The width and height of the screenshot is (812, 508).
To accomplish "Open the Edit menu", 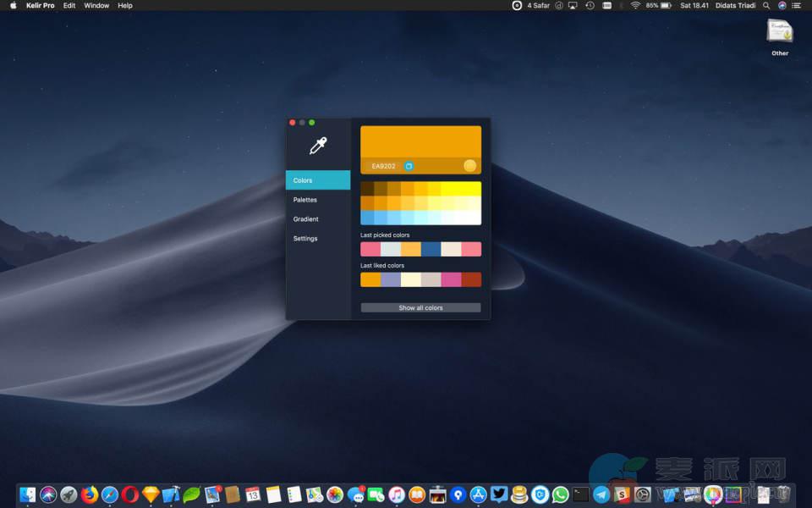I will 69,5.
